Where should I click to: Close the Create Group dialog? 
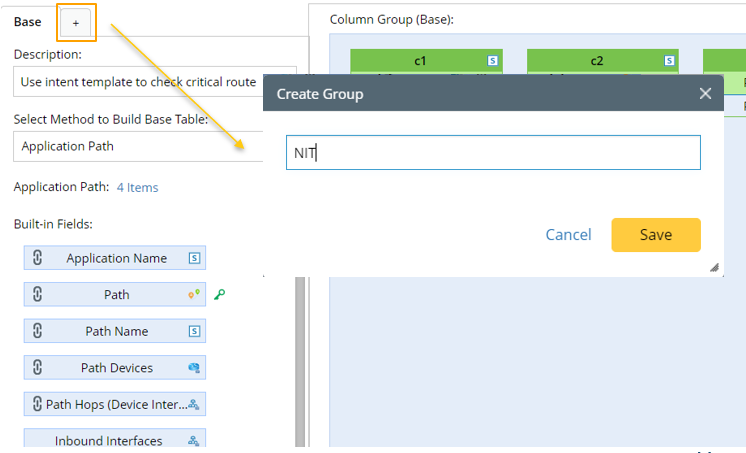pos(705,94)
